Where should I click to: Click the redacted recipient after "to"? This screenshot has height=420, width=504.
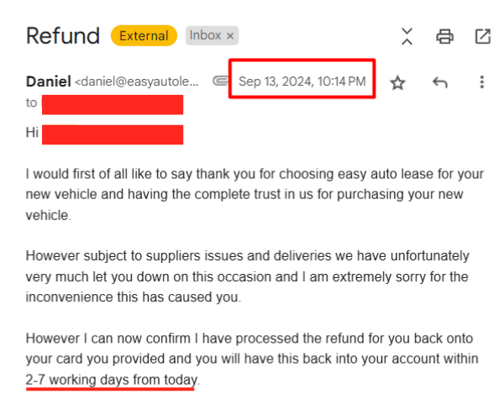click(x=113, y=104)
